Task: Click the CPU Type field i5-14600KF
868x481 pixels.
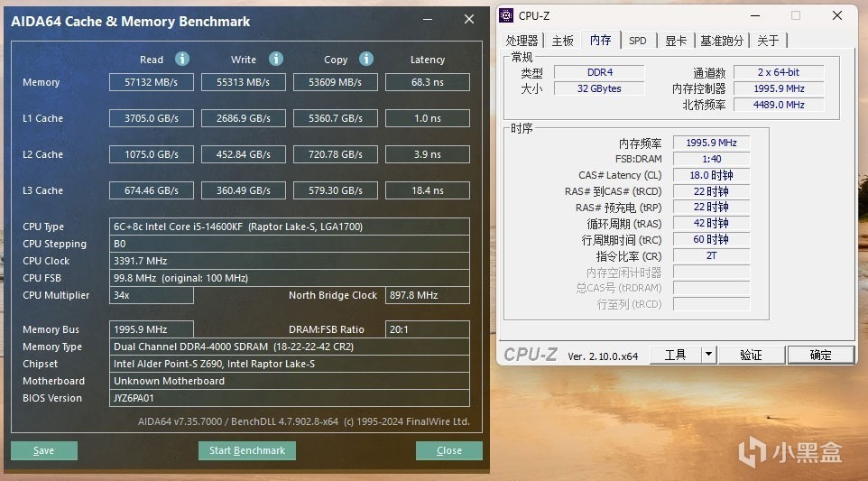Action: tap(290, 227)
